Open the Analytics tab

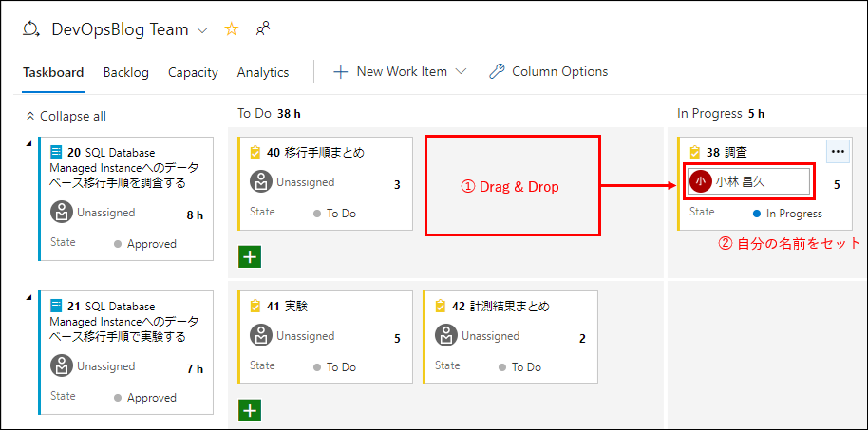click(x=263, y=72)
